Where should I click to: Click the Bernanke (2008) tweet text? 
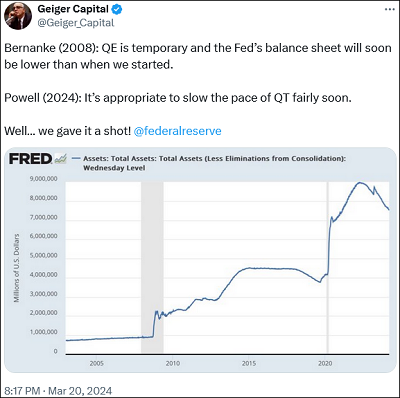(198, 56)
